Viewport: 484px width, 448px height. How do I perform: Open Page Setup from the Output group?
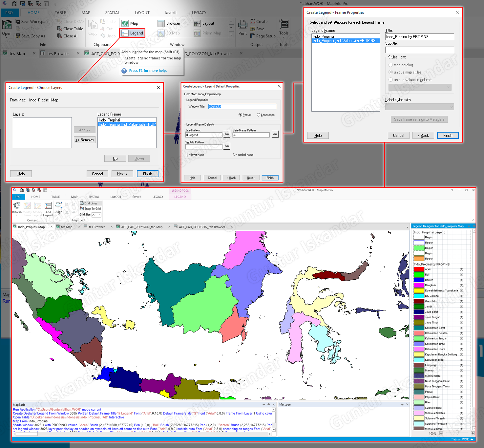coord(263,36)
